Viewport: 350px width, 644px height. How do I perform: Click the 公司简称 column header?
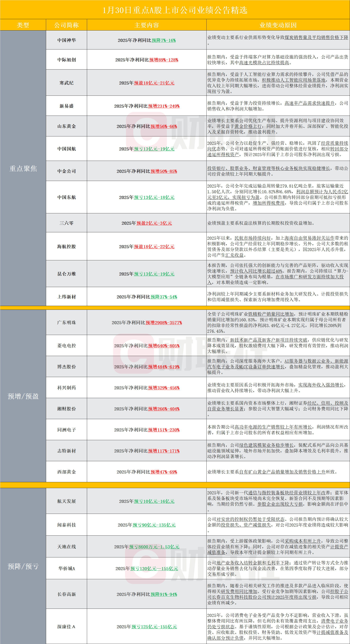click(66, 25)
